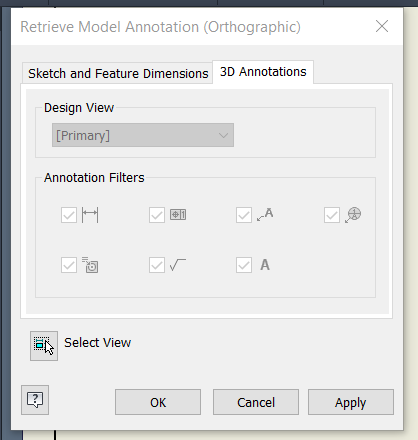The height and width of the screenshot is (440, 418).
Task: Click the feature control frame filter icon
Action: point(178,214)
